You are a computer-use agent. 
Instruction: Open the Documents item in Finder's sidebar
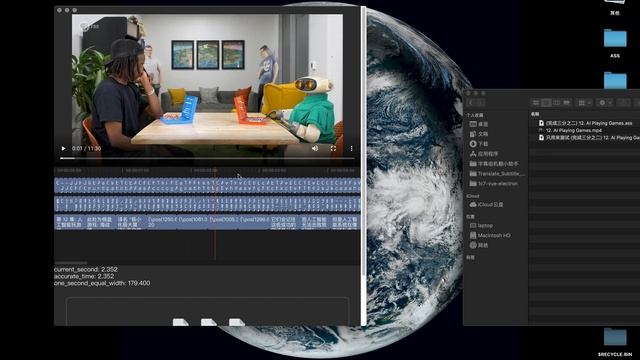pyautogui.click(x=479, y=134)
